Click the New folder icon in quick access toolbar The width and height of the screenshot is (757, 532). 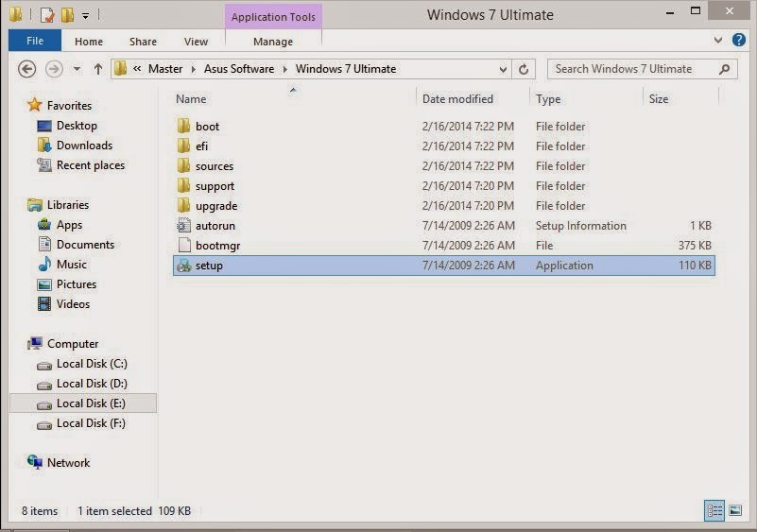coord(67,15)
